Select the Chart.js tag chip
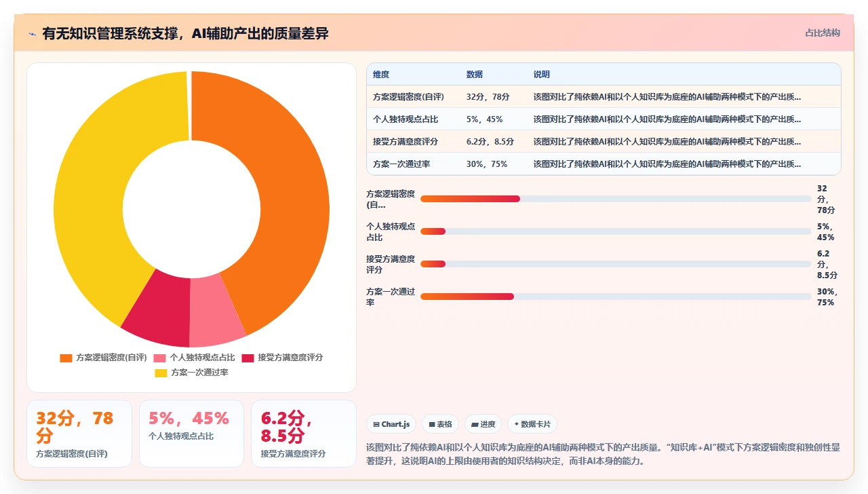868x494 pixels. pyautogui.click(x=391, y=424)
